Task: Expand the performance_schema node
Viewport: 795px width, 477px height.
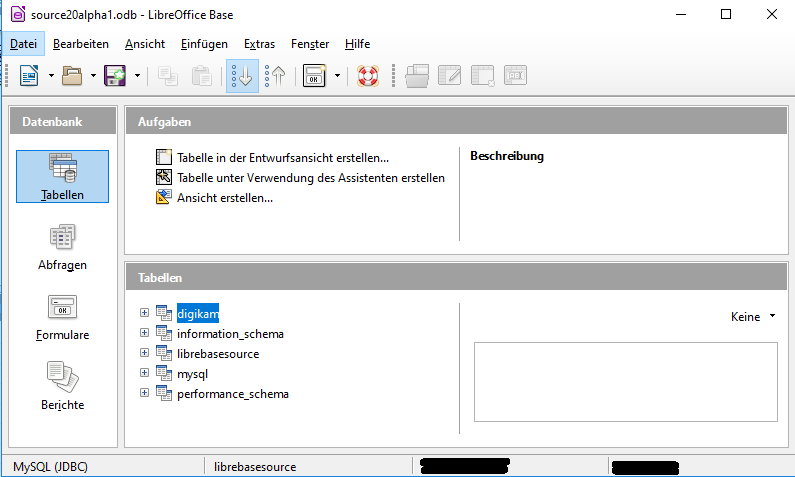Action: coord(144,392)
